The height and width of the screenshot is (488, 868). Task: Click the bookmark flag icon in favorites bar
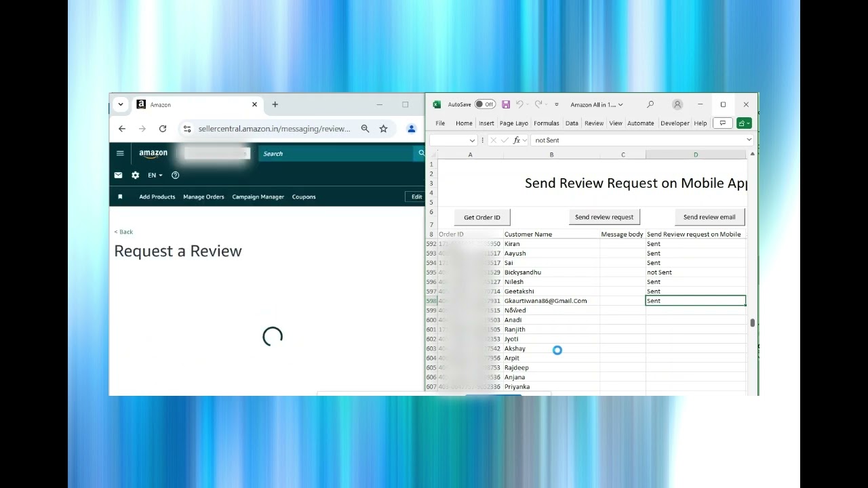click(120, 197)
